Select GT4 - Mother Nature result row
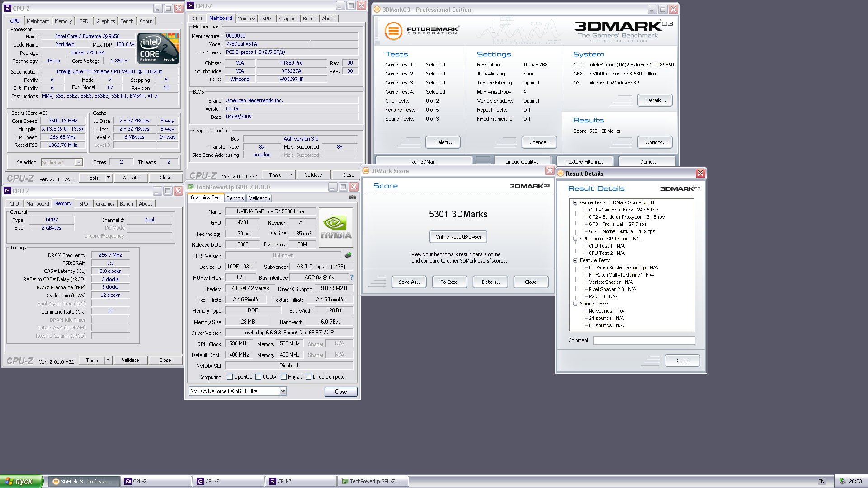 622,231
